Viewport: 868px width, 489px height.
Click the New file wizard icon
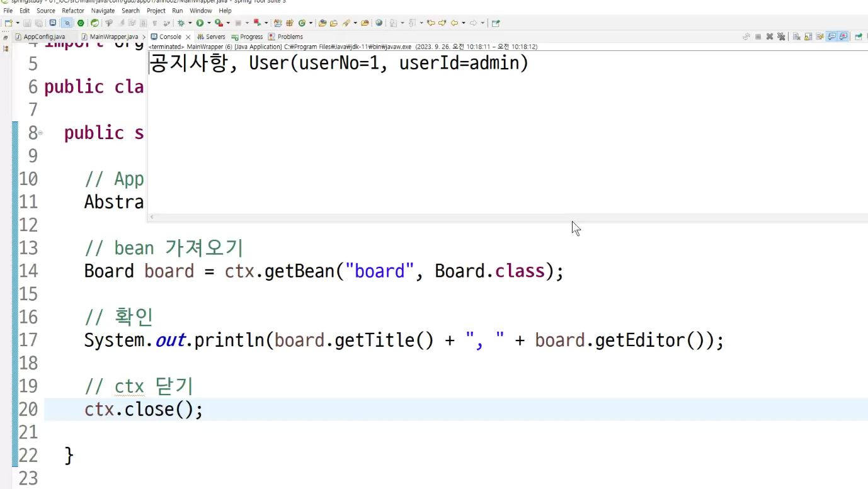[x=8, y=23]
